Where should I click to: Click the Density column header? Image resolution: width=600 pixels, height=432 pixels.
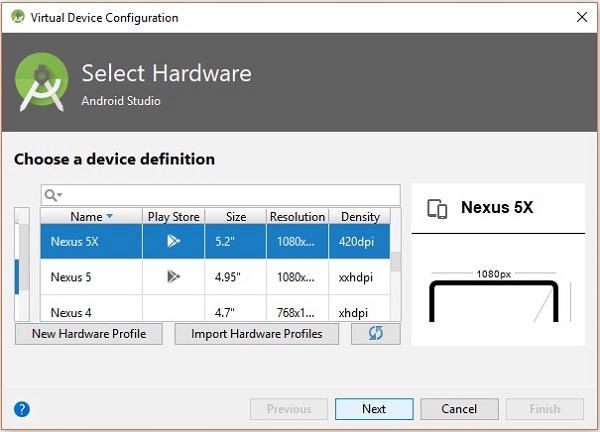tap(360, 216)
